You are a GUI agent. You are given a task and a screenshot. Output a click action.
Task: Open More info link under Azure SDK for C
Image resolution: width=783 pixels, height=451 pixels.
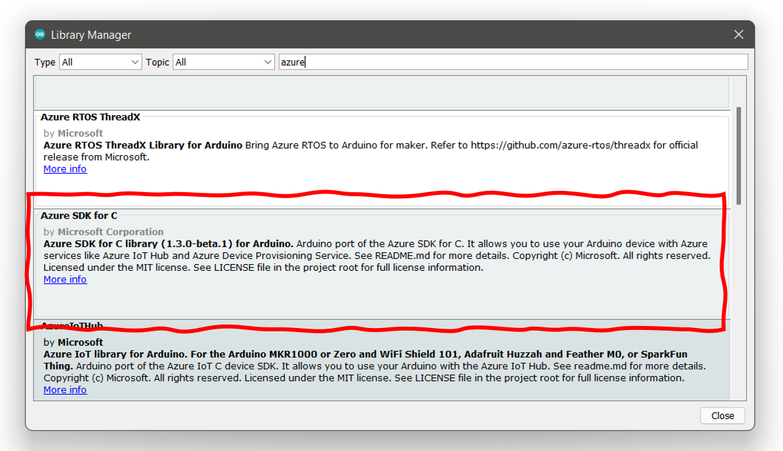point(65,279)
